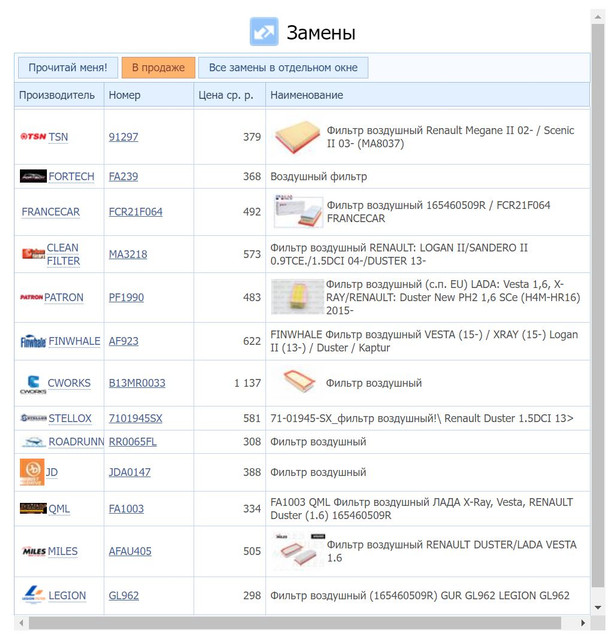Click the Замены replacements icon
The height and width of the screenshot is (640, 614).
pyautogui.click(x=264, y=31)
